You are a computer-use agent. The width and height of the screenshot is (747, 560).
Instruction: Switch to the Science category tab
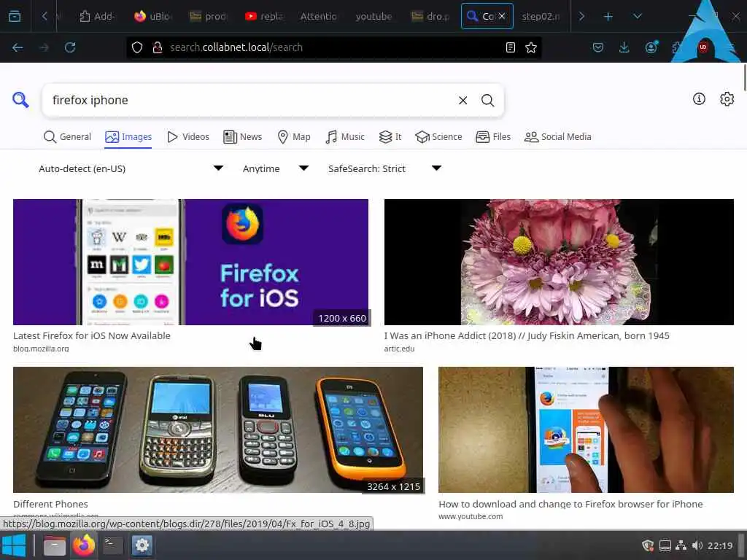coord(438,137)
